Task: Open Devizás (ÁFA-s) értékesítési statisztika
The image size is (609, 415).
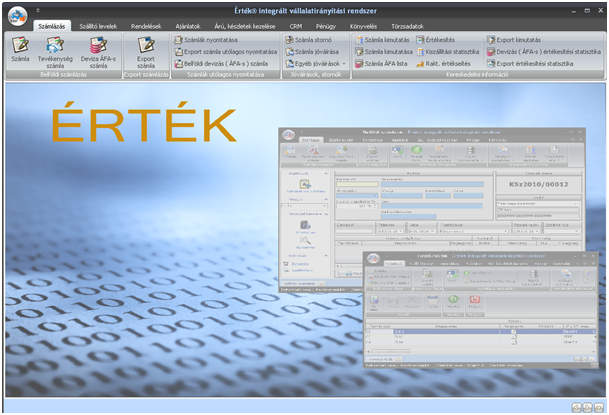Action: pyautogui.click(x=544, y=52)
